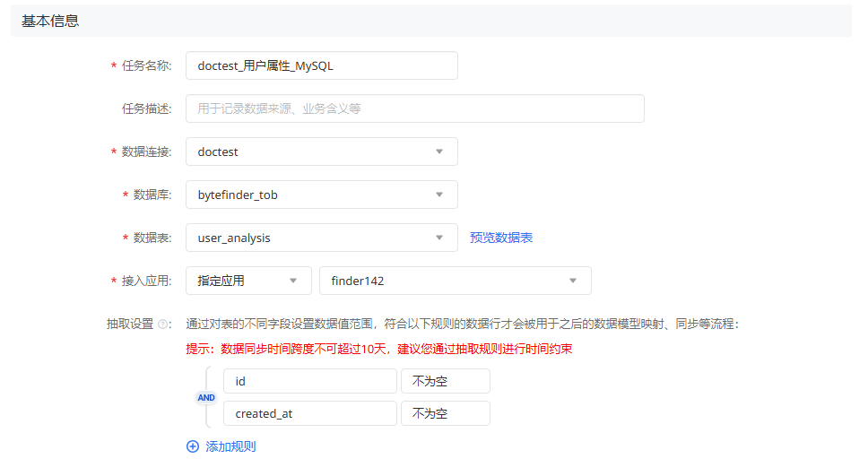Select the created_at rule field

(x=310, y=413)
